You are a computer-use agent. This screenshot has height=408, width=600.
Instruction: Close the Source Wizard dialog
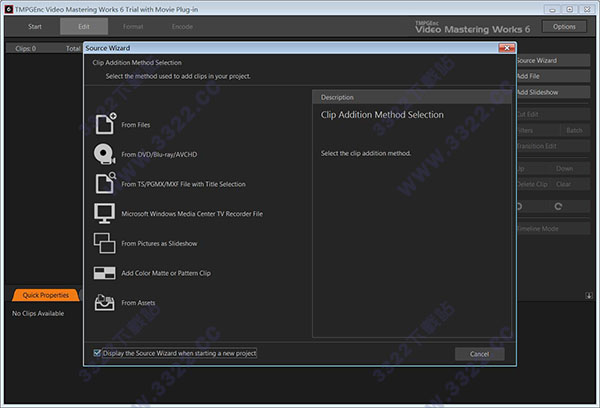[x=507, y=48]
